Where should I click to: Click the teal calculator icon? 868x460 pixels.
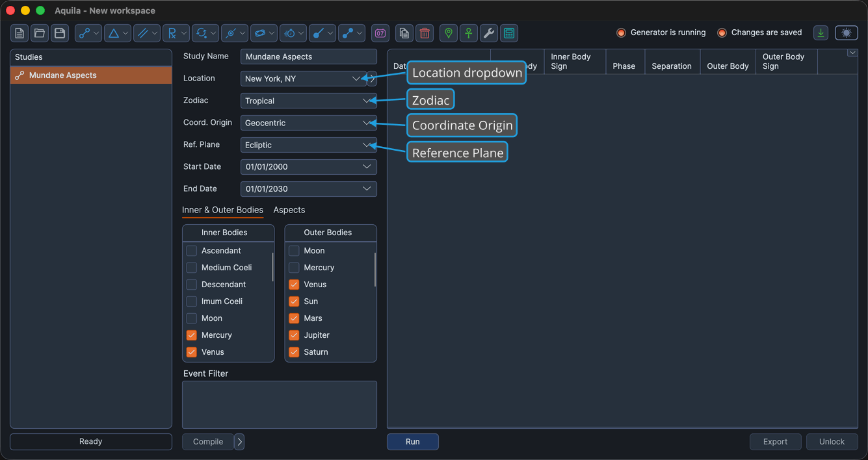click(x=509, y=33)
